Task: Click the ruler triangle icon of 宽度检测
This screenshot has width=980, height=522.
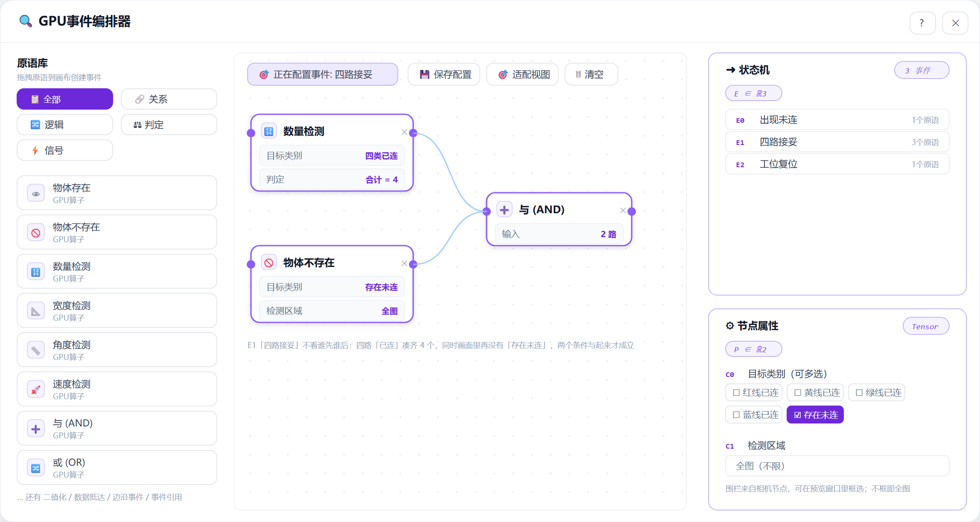Action: coord(36,311)
